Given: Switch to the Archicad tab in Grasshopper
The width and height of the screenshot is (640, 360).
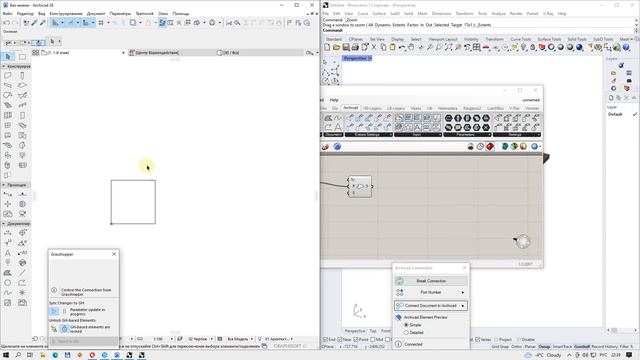Looking at the screenshot, I should [x=350, y=108].
